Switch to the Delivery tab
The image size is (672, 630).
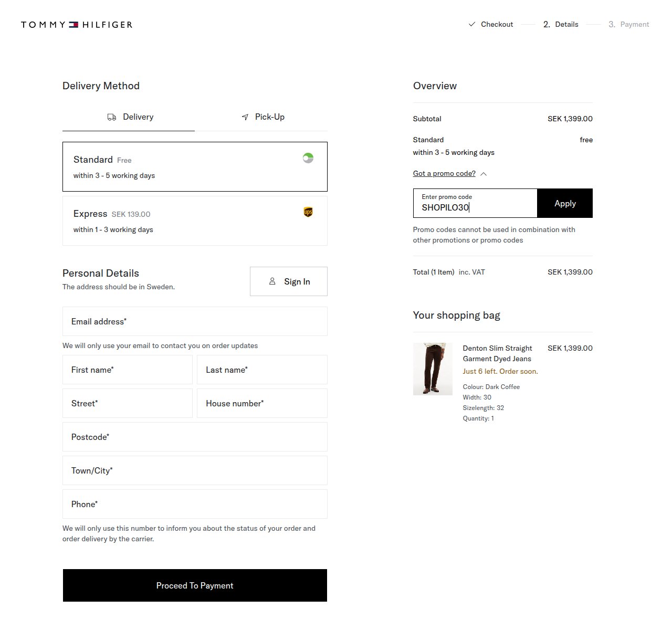pos(129,117)
